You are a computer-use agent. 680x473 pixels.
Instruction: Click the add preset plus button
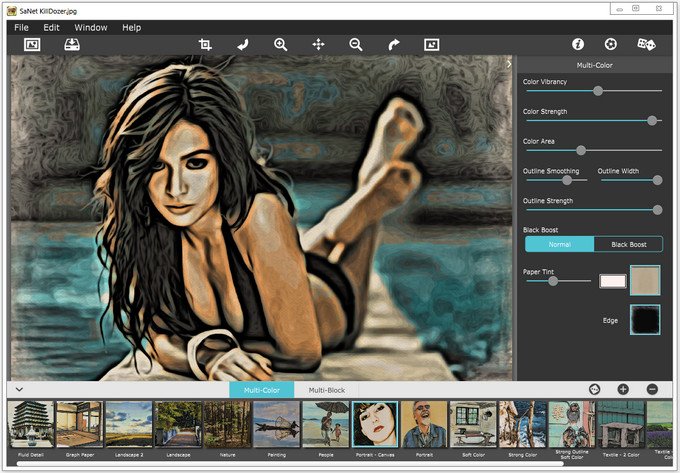click(x=623, y=389)
